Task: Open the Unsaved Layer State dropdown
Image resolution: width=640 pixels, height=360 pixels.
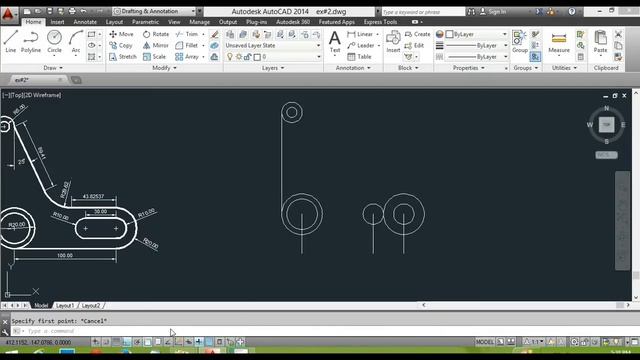Action: [x=273, y=45]
